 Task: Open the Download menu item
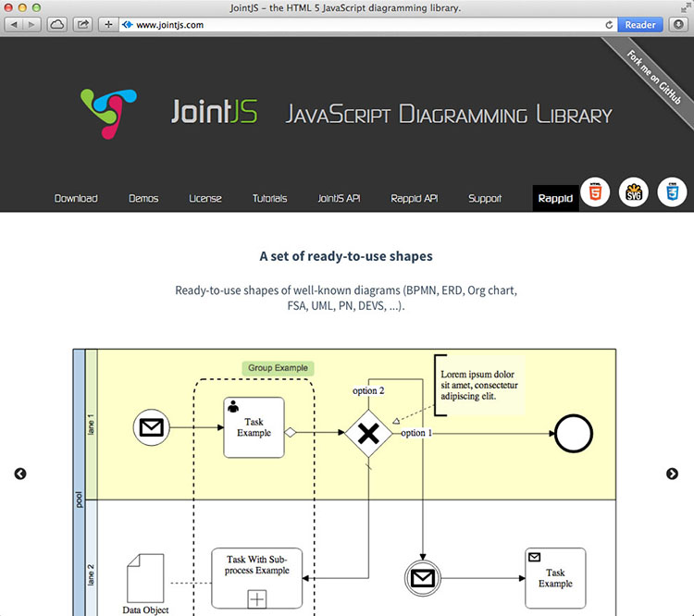click(x=76, y=198)
